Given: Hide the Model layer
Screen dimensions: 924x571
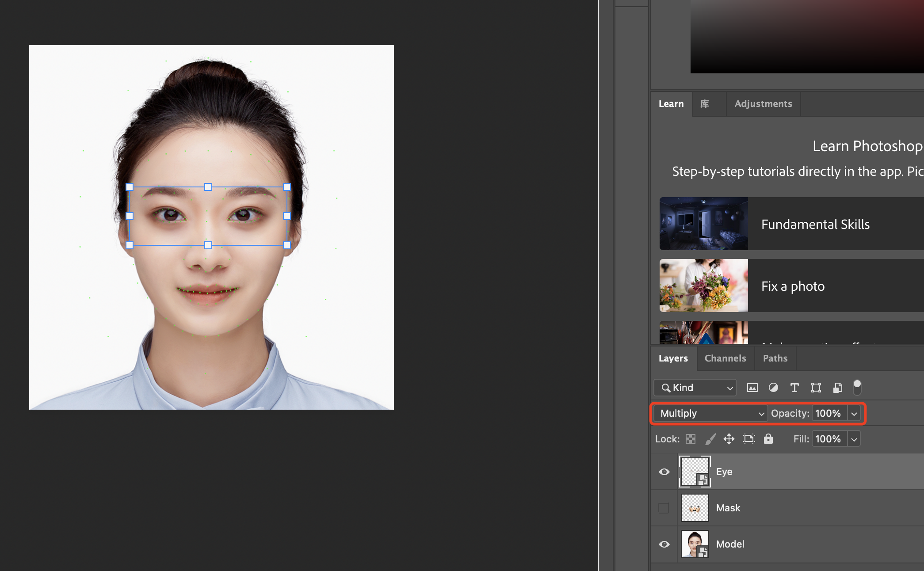Looking at the screenshot, I should 664,544.
